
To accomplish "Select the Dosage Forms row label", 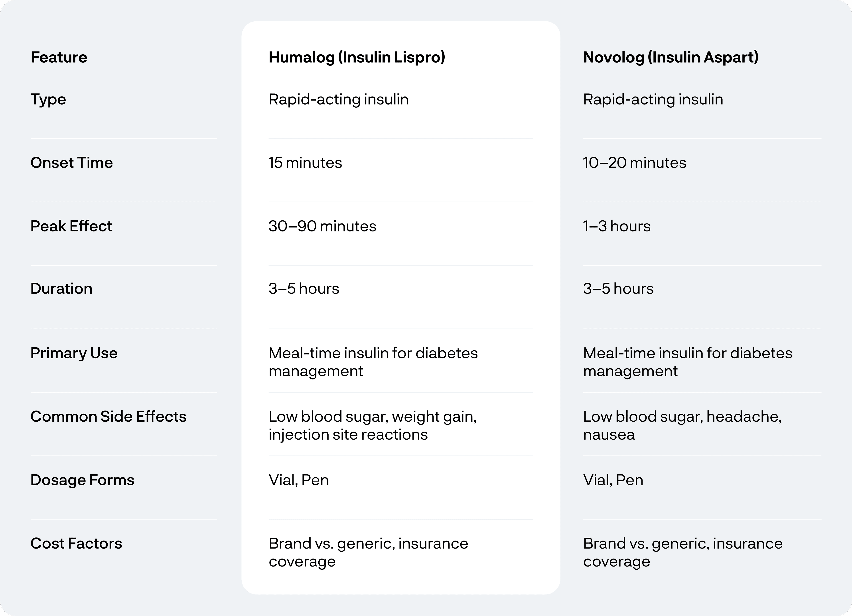I will (x=82, y=480).
